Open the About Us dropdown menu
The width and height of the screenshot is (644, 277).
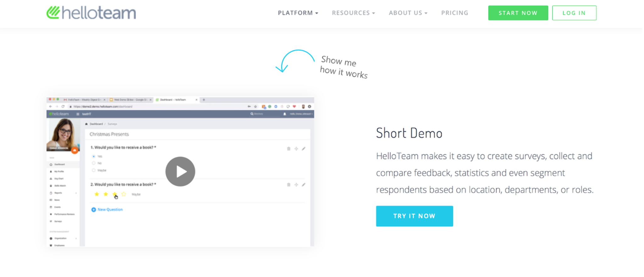(408, 13)
